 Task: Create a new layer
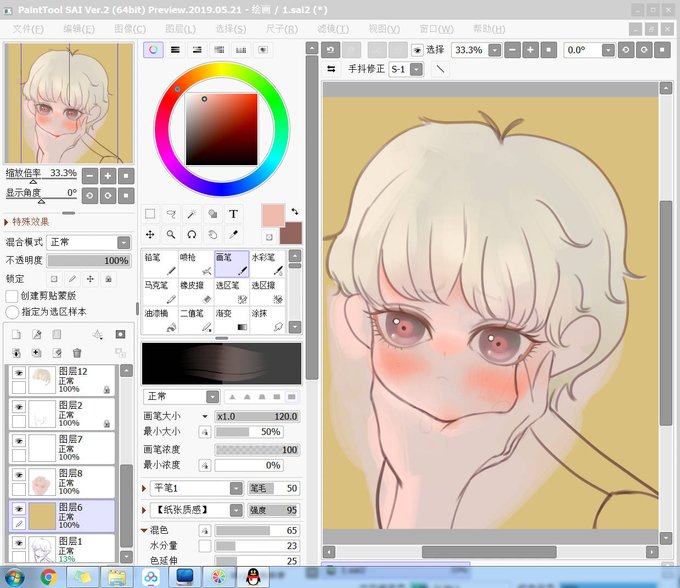tap(16, 334)
